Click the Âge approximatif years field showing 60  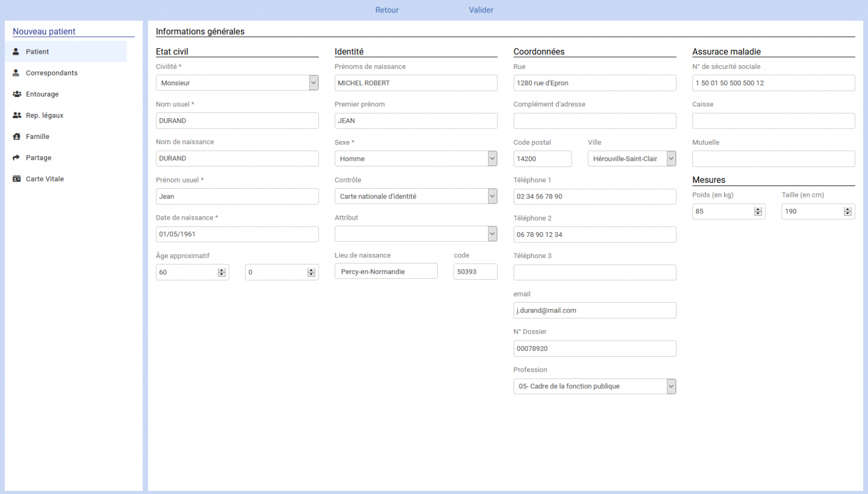coord(193,272)
